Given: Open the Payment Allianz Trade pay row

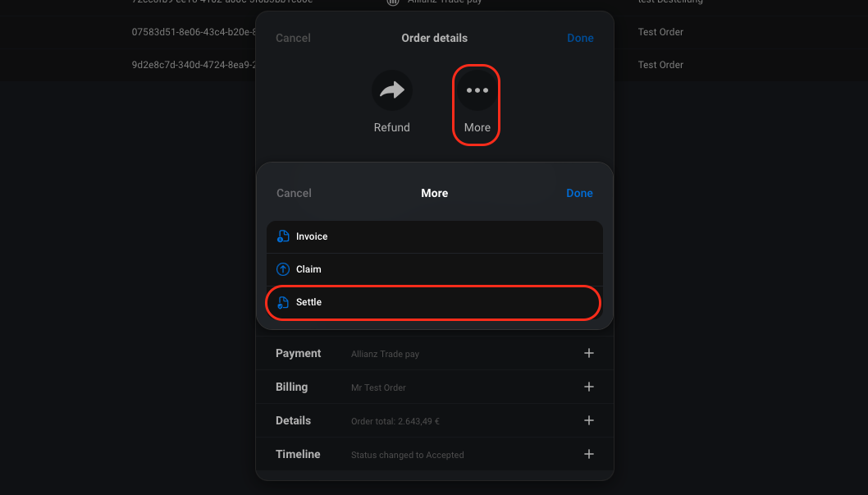Looking at the screenshot, I should (435, 353).
